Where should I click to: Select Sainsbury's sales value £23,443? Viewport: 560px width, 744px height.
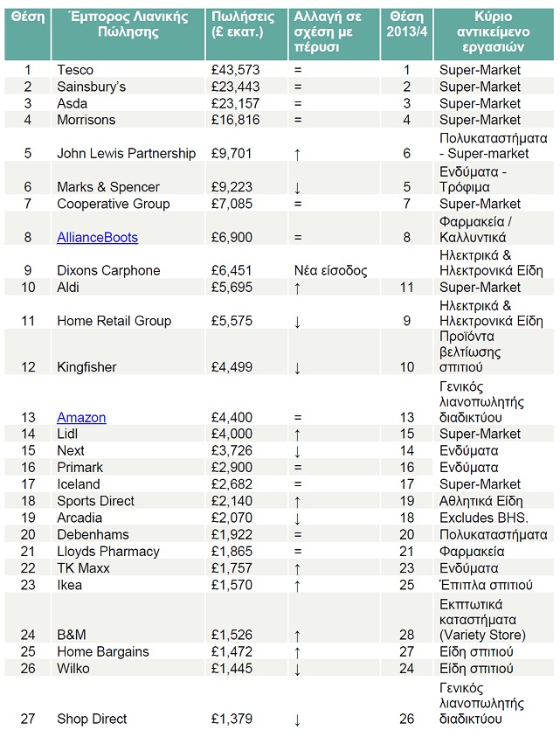[x=235, y=87]
